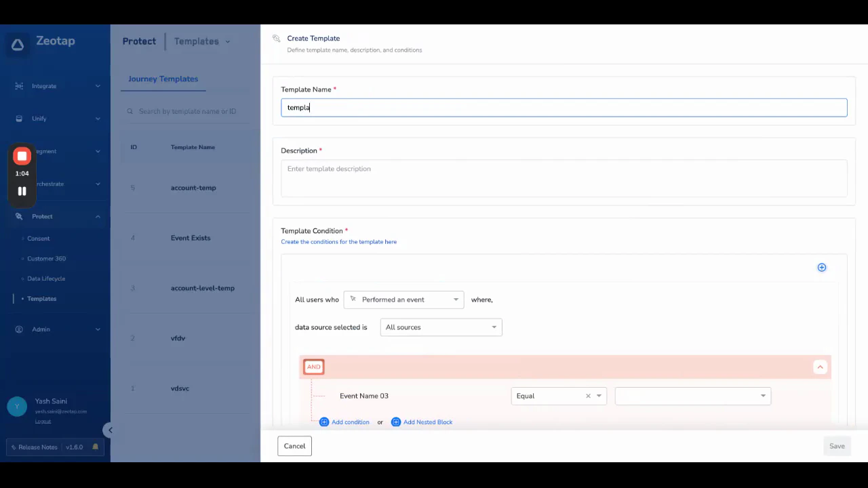Image resolution: width=868 pixels, height=488 pixels.
Task: Click the Orchestrate sidebar icon
Action: coord(19,184)
